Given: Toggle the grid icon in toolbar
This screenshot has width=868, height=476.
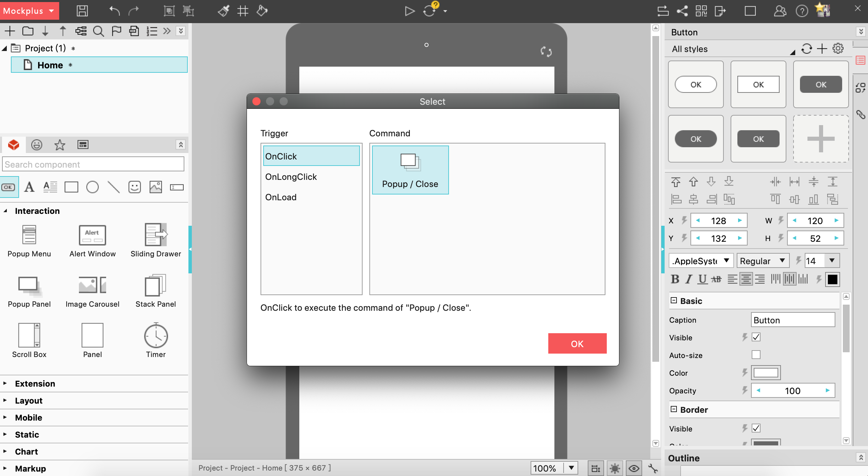Looking at the screenshot, I should (243, 11).
